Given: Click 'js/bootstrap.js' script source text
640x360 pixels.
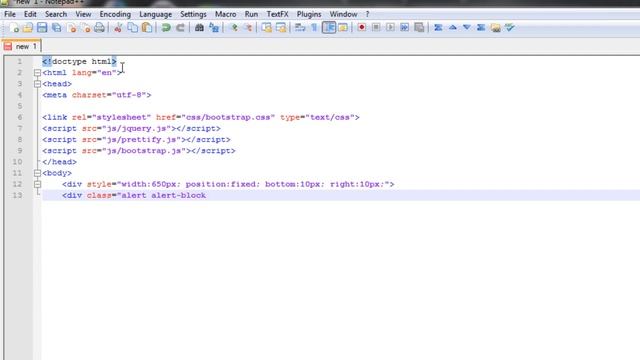Looking at the screenshot, I should click(144, 151).
